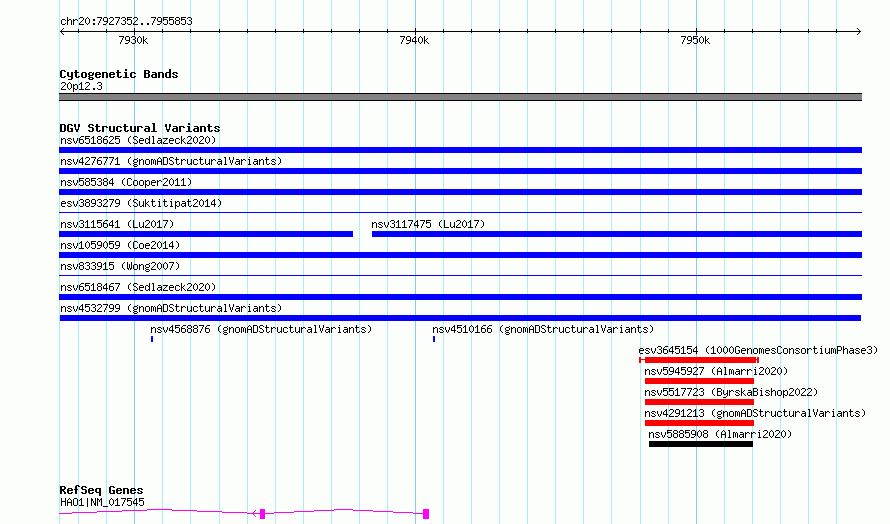This screenshot has width=890, height=524.
Task: Click nsv5885908 (Almarri2020) label
Action: click(720, 434)
